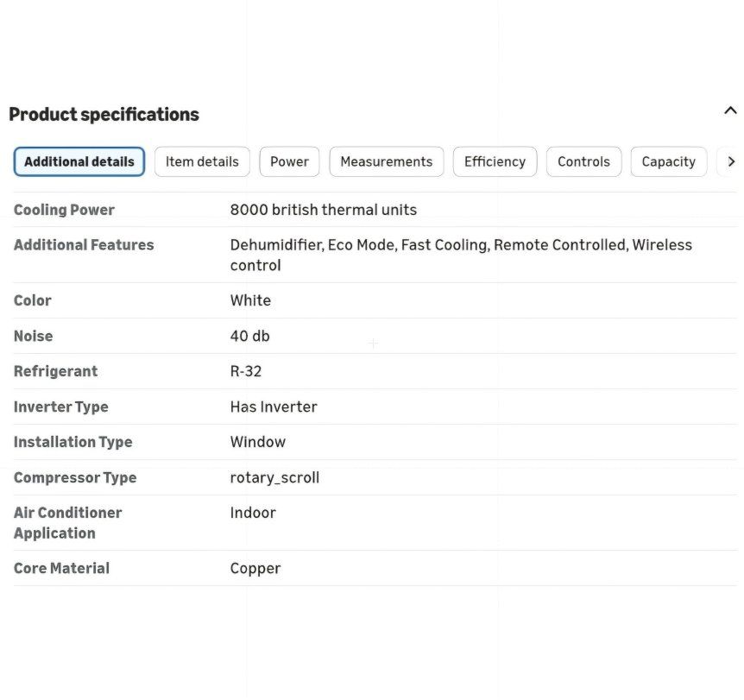Viewport: 744px width, 700px height.
Task: Select the Additional details tab
Action: (79, 161)
